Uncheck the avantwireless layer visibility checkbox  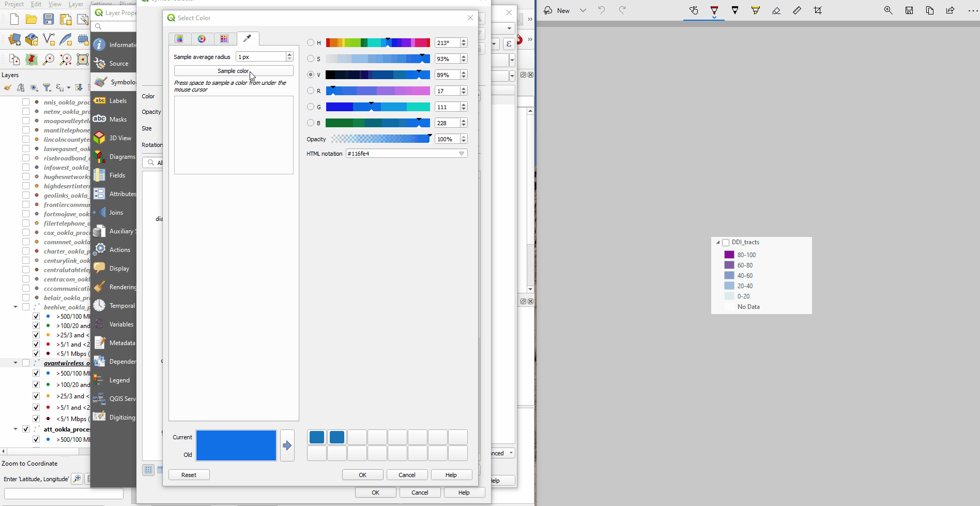26,362
